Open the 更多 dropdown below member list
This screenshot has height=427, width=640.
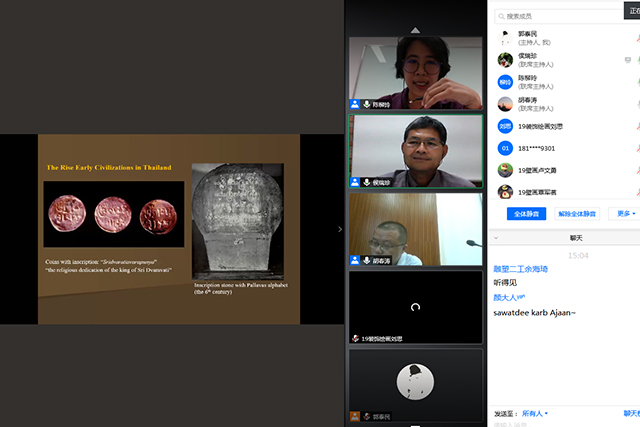click(x=626, y=213)
